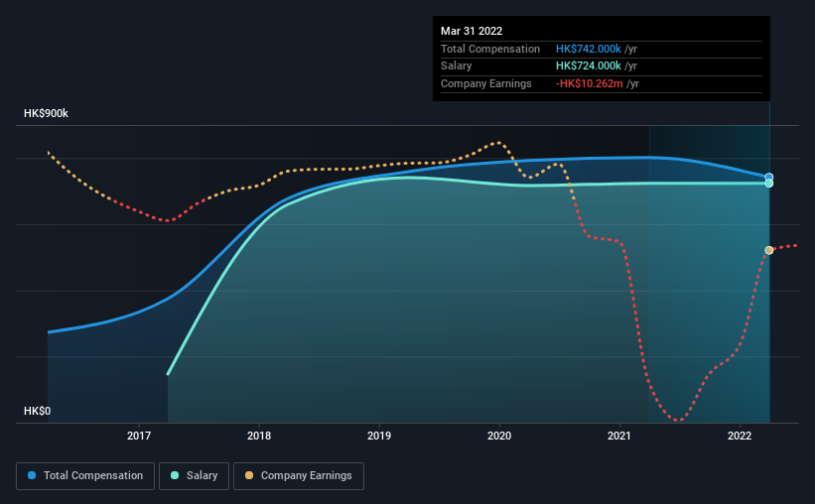Toggle the Total Compensation legend button
The width and height of the screenshot is (815, 504).
coord(85,476)
